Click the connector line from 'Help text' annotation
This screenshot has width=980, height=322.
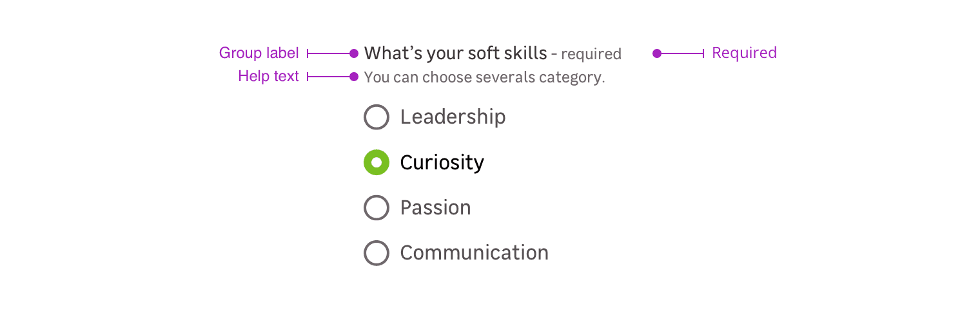point(329,77)
